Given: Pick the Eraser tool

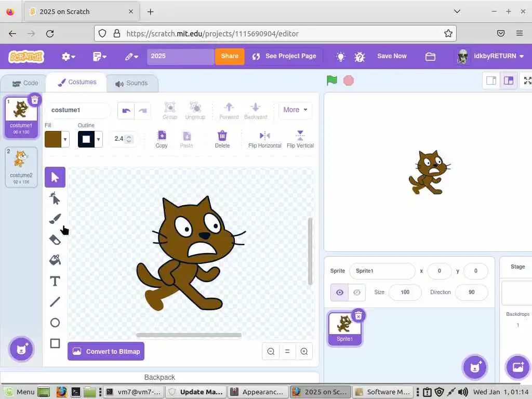Looking at the screenshot, I should point(55,240).
